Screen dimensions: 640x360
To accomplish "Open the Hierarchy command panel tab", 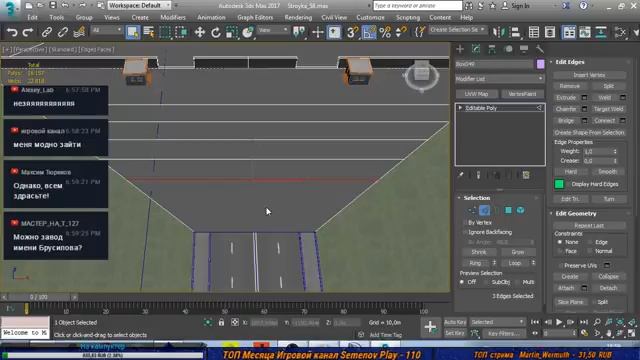I will 492,49.
